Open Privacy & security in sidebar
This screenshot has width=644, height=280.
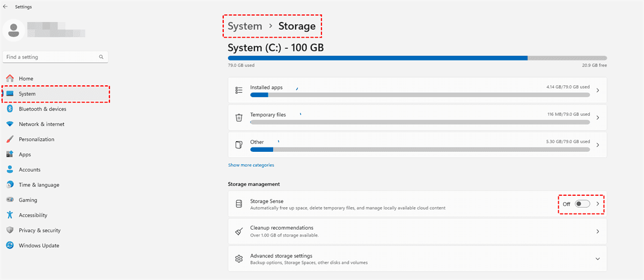coord(40,230)
